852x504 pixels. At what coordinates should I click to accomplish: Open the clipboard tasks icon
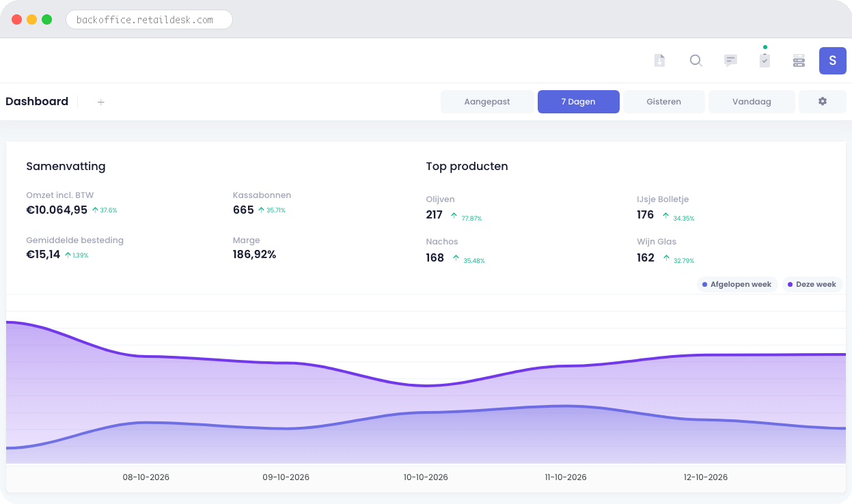point(765,60)
